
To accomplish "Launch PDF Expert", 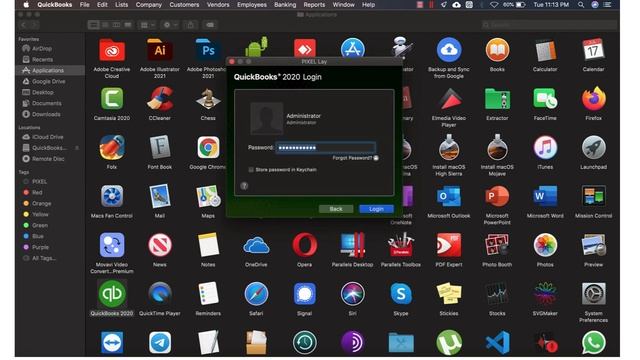I will click(449, 245).
